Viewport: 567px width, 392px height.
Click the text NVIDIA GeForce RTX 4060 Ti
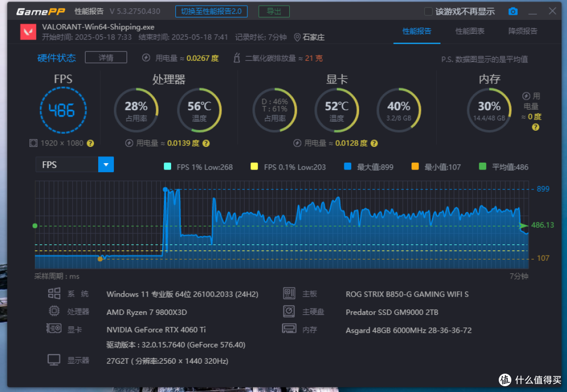[x=156, y=330]
